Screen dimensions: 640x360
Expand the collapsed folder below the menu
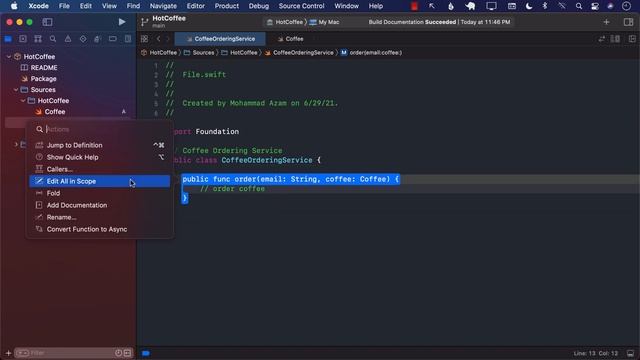tap(16, 144)
